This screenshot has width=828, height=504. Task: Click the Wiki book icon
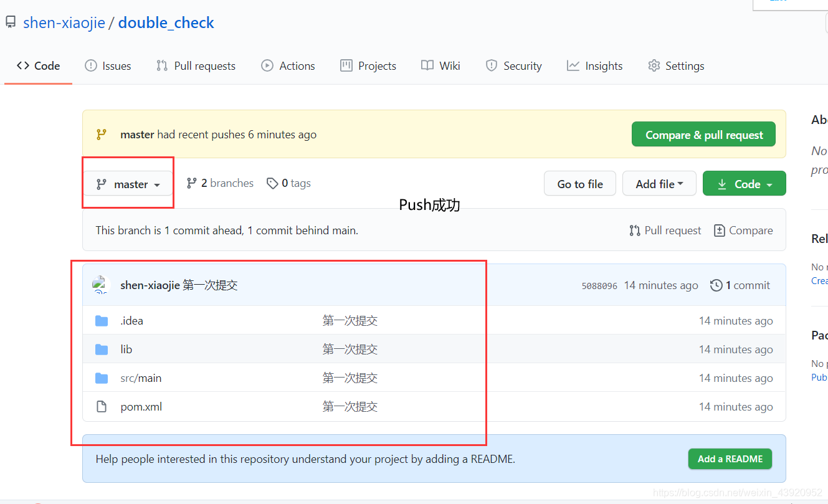427,65
